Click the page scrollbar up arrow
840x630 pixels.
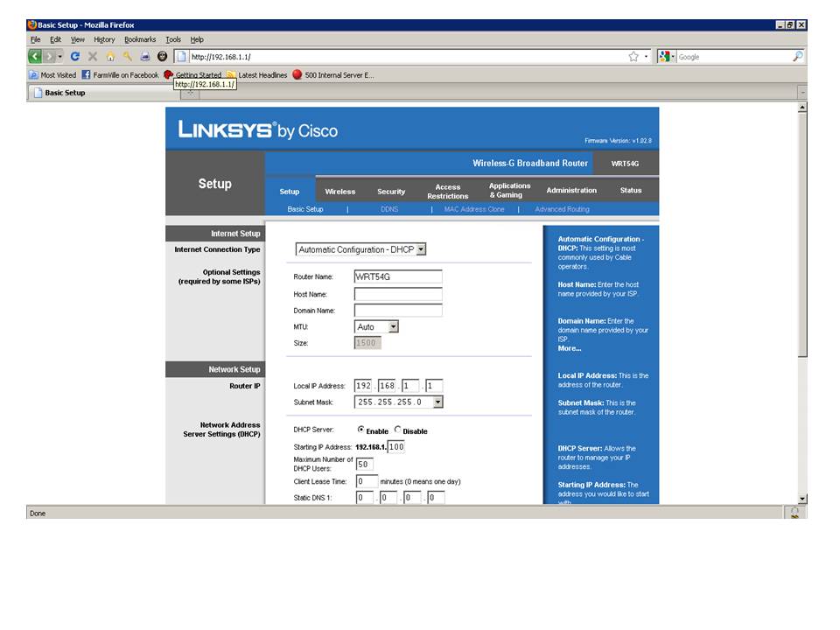click(802, 108)
